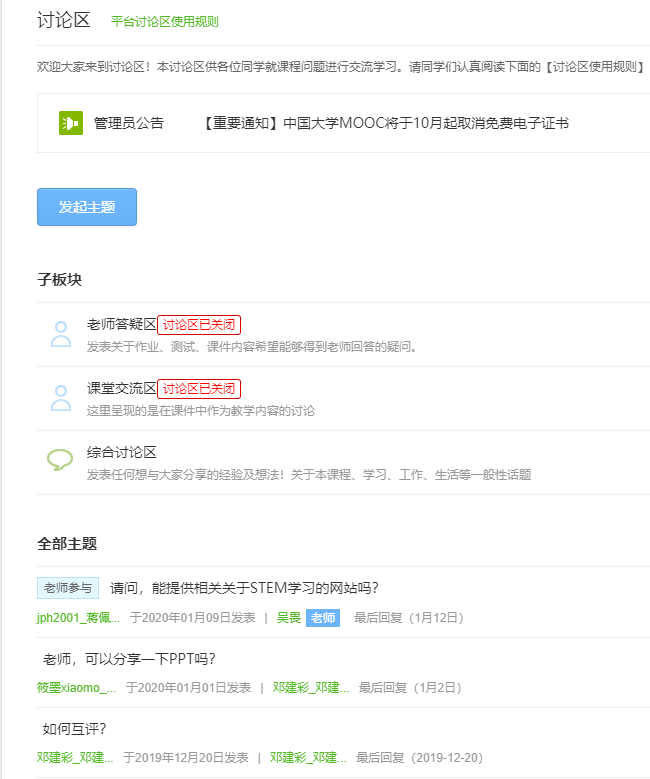Viewport: 650px width, 779px height.
Task: Click the 老师参与 tag
Action: click(x=68, y=588)
